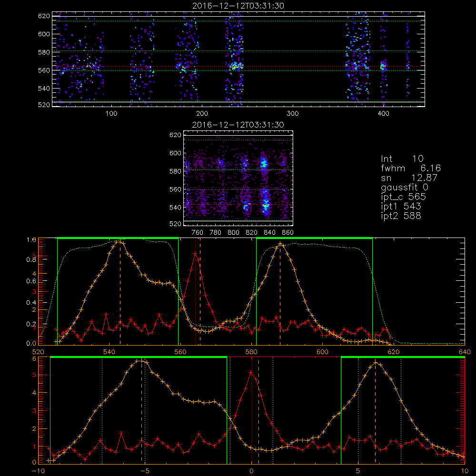Click the red curve peak in upper profile plot

point(196,253)
